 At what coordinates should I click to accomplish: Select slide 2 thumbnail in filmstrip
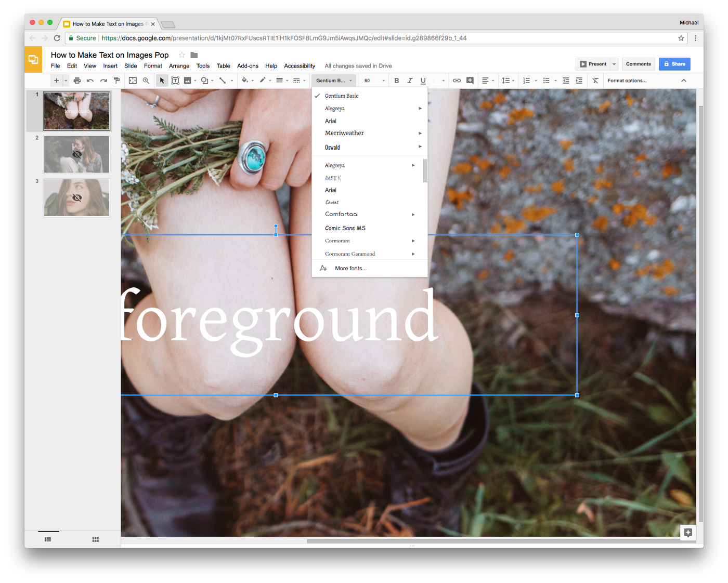[x=77, y=154]
